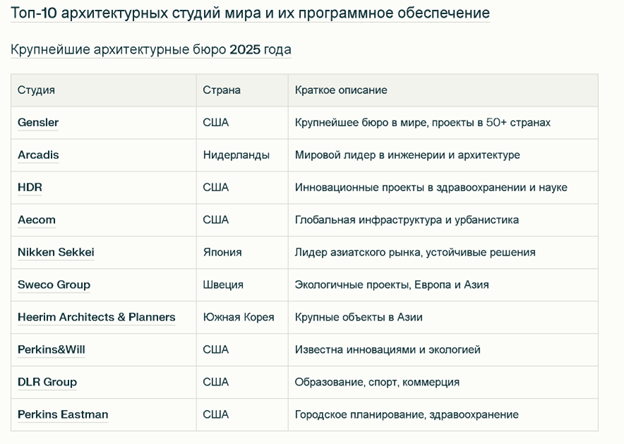Select the Япония country cell

tap(222, 252)
